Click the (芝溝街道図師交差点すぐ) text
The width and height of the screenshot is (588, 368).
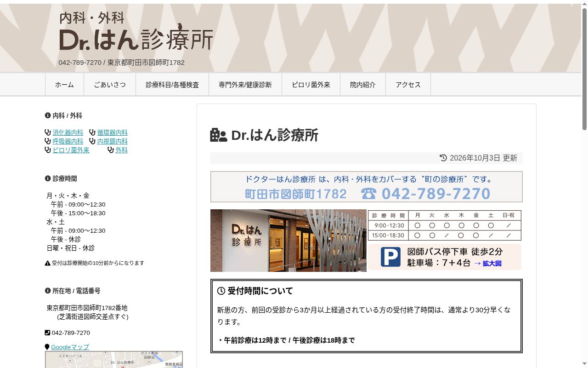click(93, 316)
